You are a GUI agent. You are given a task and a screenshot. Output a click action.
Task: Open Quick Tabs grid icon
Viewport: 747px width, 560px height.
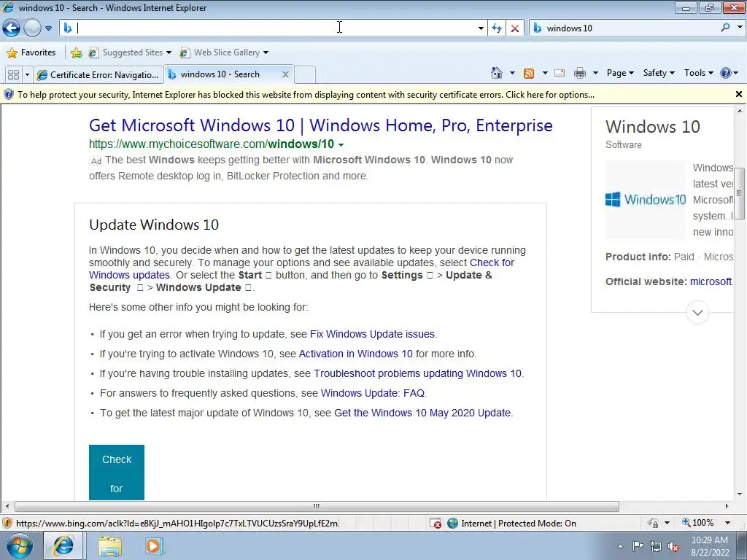13,75
